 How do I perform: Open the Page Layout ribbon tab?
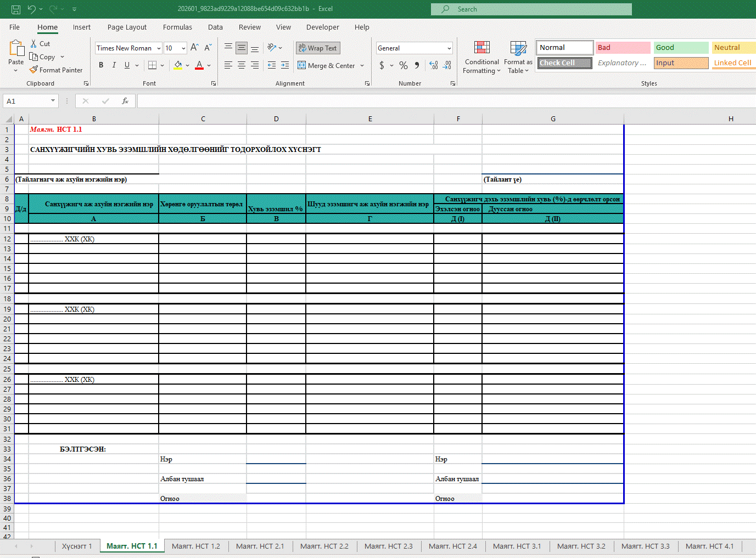coord(127,27)
